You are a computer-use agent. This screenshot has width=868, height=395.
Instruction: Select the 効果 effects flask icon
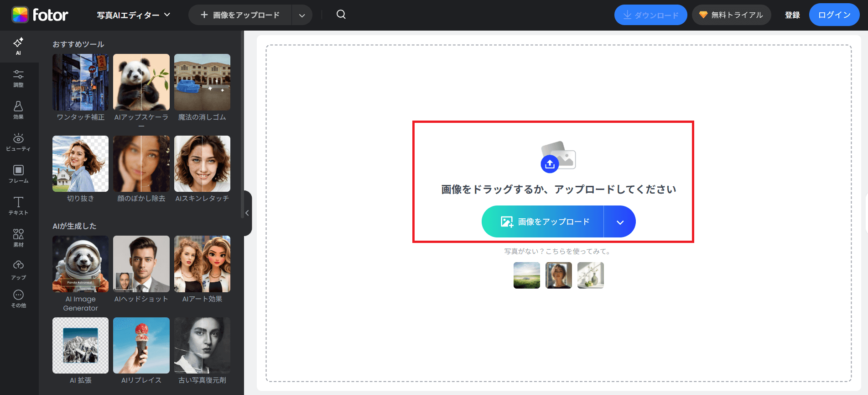[18, 110]
